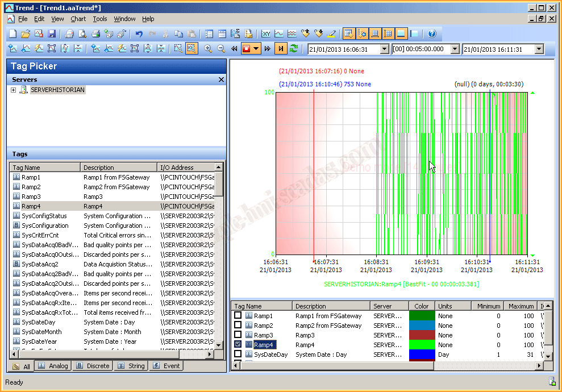
Task: Click the green refresh arrows icon
Action: (294, 49)
